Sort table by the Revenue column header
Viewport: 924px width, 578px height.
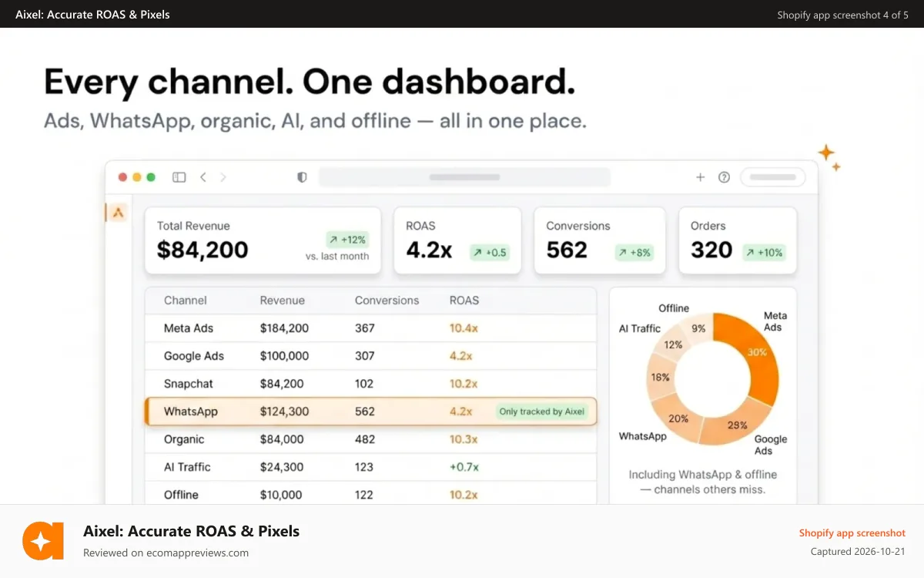pyautogui.click(x=283, y=301)
